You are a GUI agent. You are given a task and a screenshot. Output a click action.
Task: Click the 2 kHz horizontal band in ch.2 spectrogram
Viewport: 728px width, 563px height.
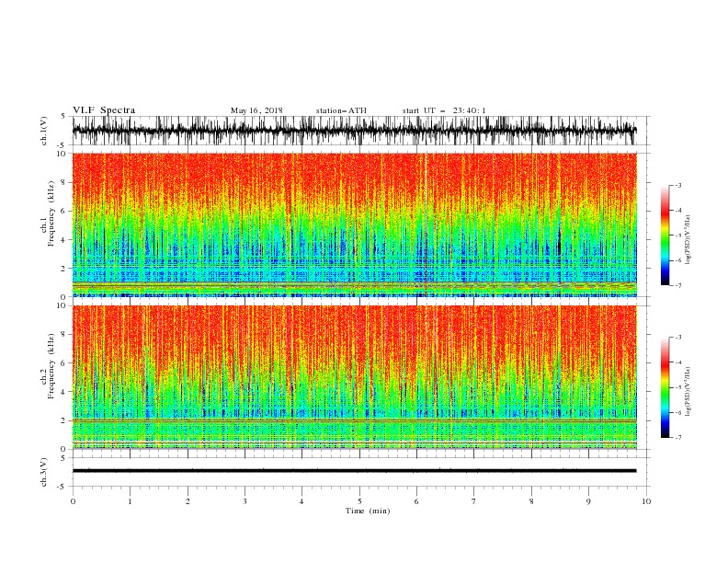(x=355, y=420)
